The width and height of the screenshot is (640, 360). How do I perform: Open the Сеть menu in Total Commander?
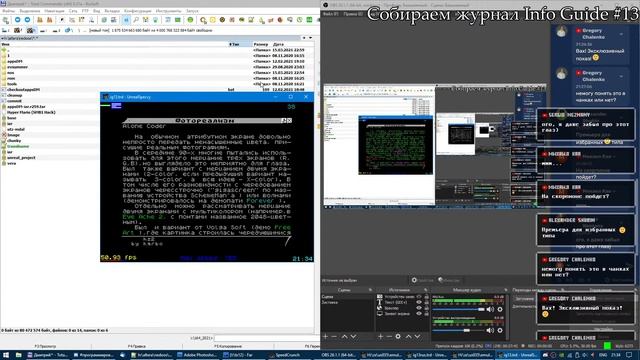click(x=73, y=11)
